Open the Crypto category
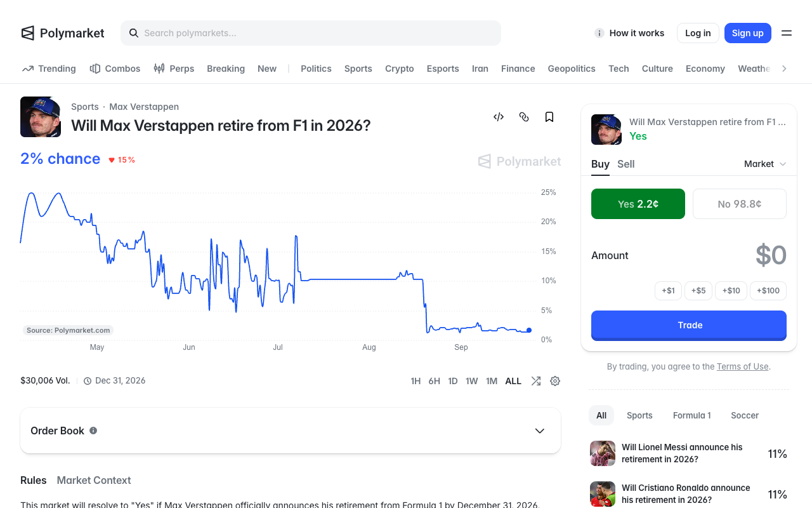The image size is (812, 508). (400, 69)
